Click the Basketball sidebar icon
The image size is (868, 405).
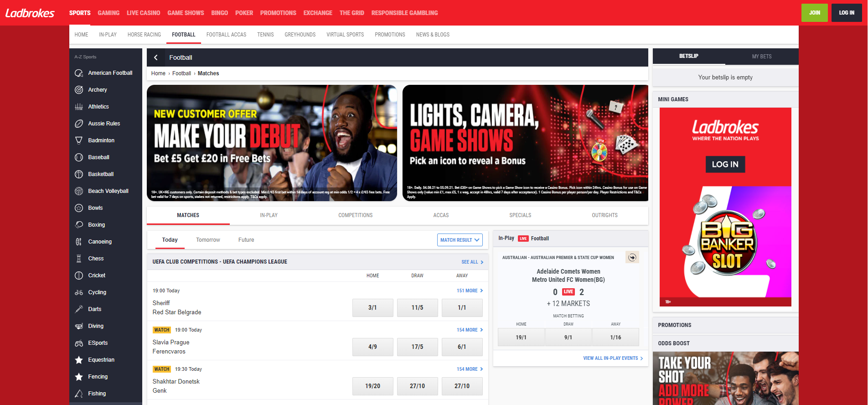point(79,174)
